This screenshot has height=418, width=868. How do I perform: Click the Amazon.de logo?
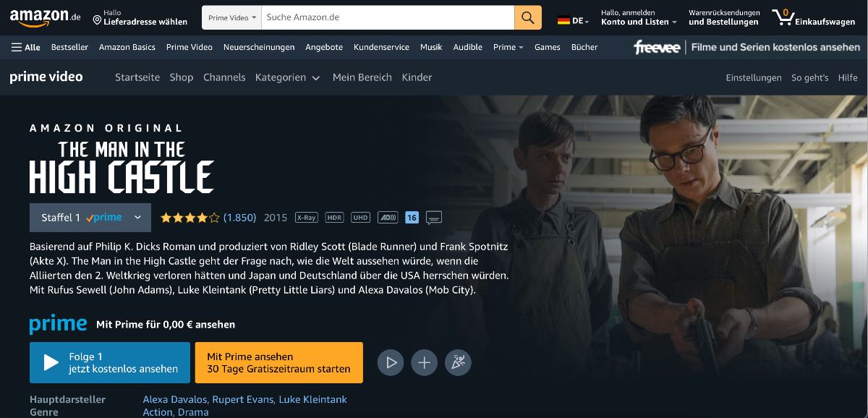point(46,17)
